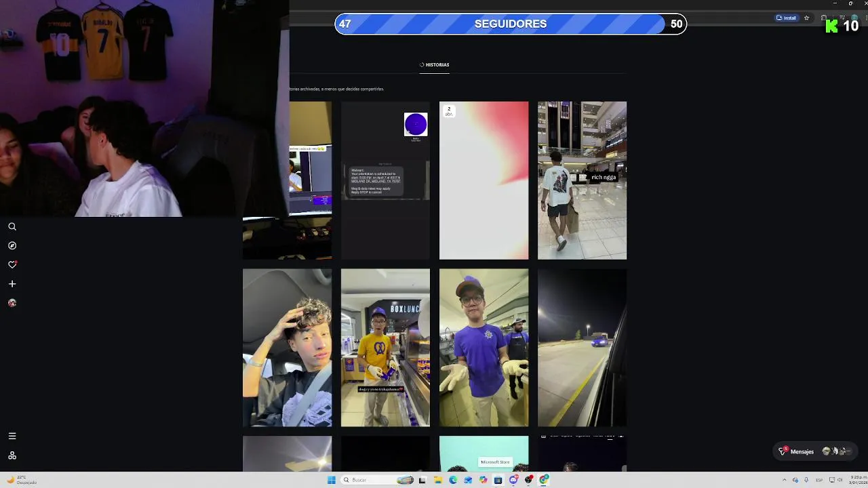This screenshot has width=868, height=488.
Task: Open the volume tray icon
Action: [x=840, y=480]
